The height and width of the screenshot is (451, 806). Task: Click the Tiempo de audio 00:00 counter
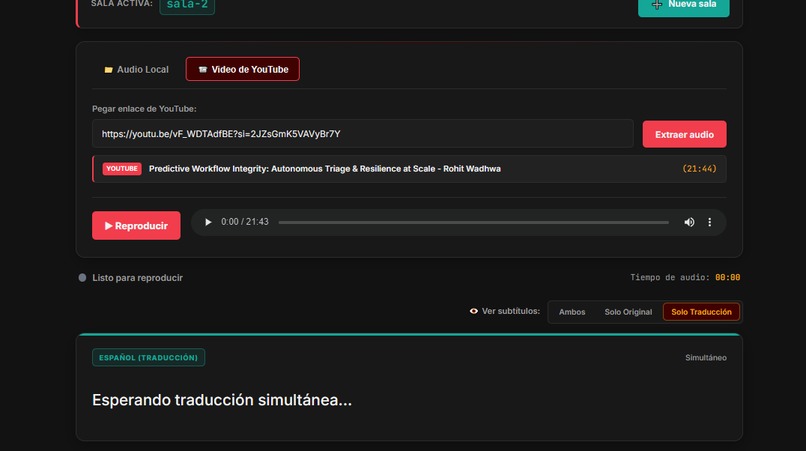point(685,277)
